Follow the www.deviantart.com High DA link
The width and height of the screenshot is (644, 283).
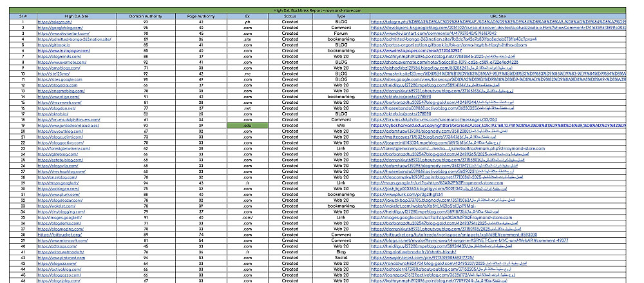63,34
